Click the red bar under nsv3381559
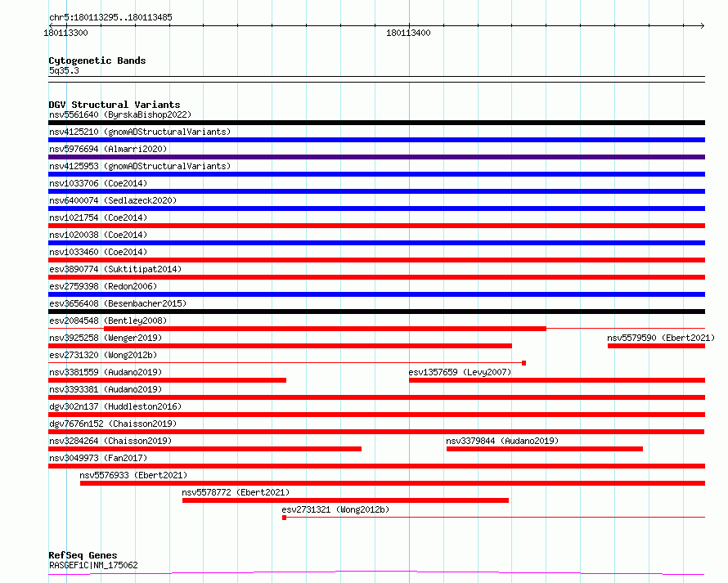Viewport: 728px width, 583px height. tap(167, 380)
